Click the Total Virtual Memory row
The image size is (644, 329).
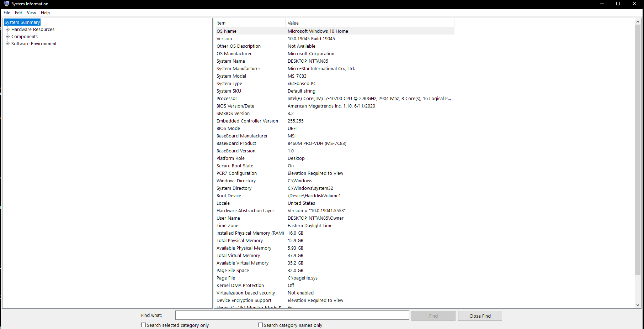tap(335, 255)
